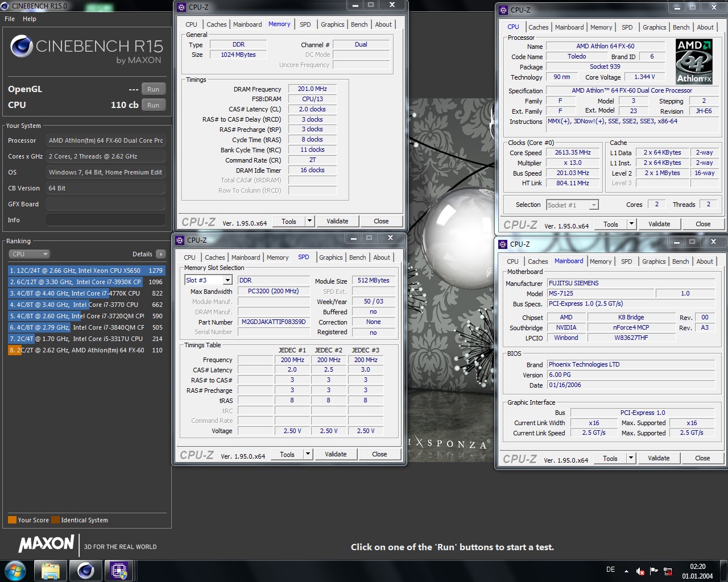The image size is (728, 582).
Task: Open the Socket #1 selection dropdown
Action: (x=594, y=205)
